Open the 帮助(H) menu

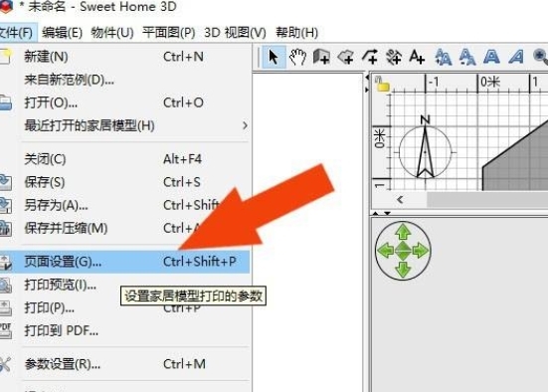[296, 33]
